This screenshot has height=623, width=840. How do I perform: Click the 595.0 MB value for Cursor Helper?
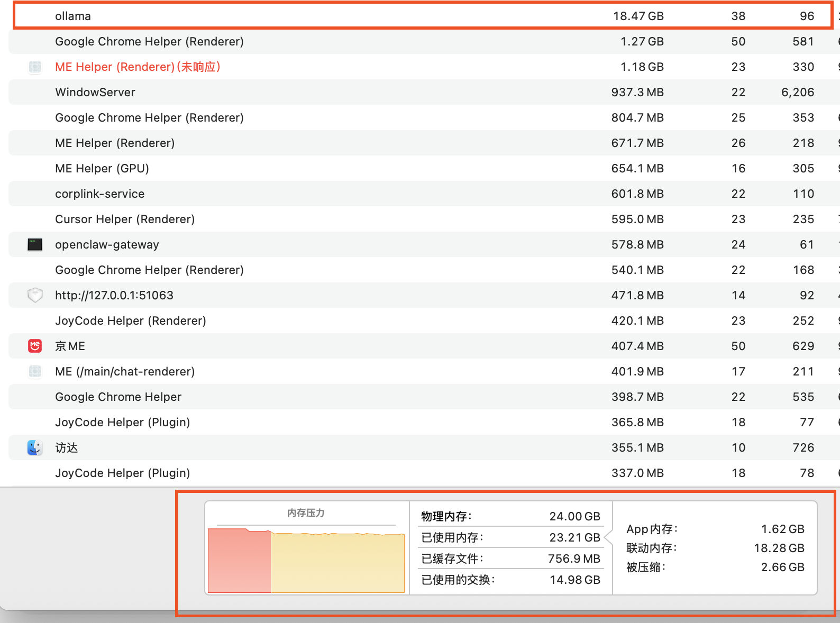pyautogui.click(x=637, y=219)
